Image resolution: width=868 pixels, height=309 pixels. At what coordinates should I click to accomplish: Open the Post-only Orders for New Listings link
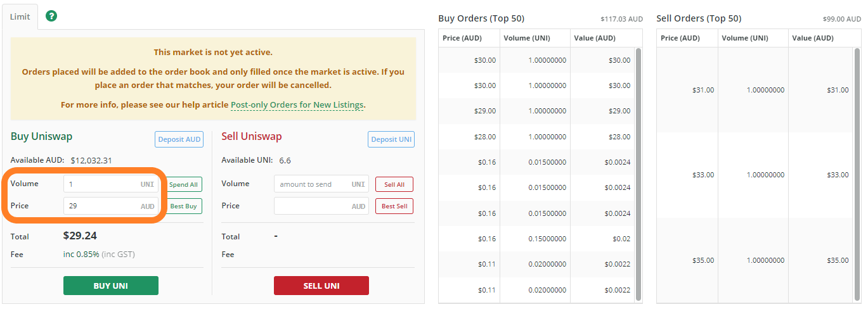(297, 104)
